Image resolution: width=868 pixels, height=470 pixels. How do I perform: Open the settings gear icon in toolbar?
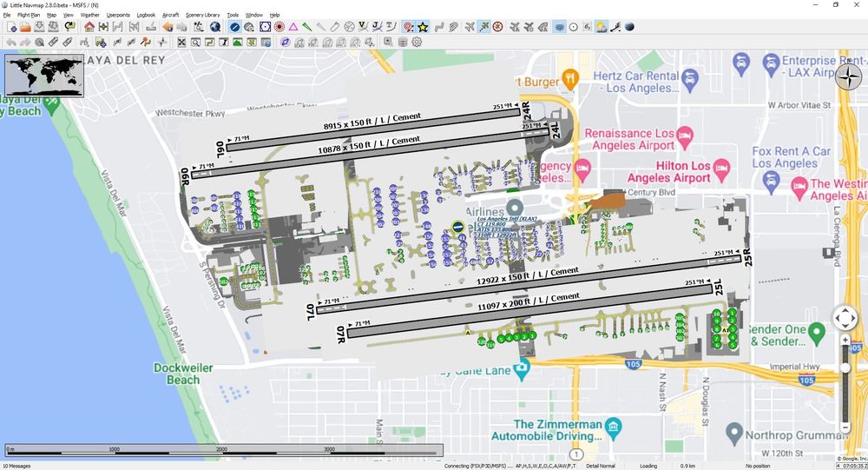click(417, 42)
